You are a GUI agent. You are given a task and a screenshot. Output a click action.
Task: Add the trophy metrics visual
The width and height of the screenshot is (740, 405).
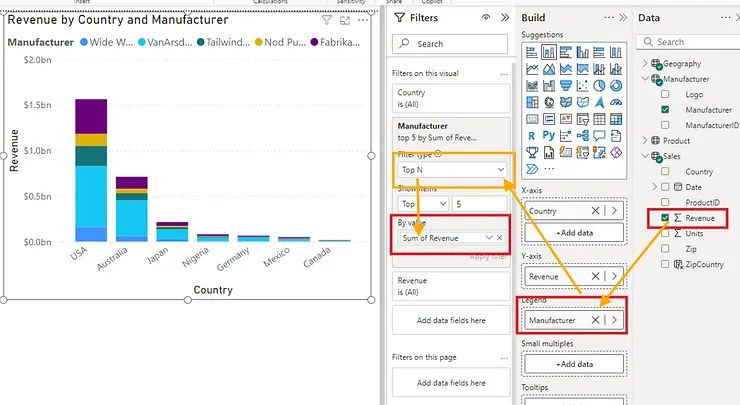pos(532,152)
